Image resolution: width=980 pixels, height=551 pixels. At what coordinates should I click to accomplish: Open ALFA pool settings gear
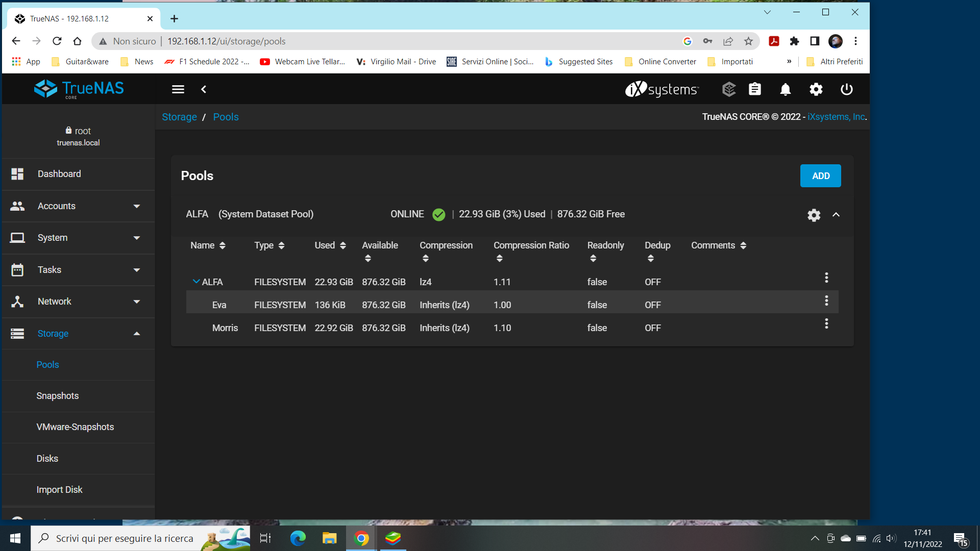[814, 215]
